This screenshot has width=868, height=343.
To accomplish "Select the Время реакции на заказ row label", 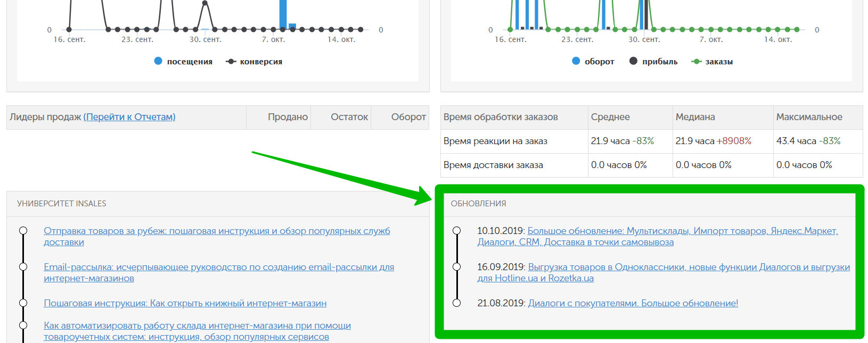I will [495, 141].
